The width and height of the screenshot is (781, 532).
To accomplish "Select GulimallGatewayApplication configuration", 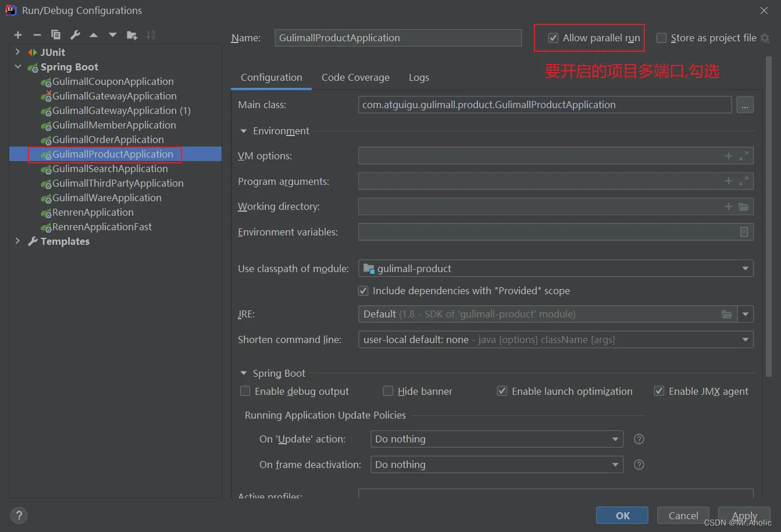I will click(x=115, y=96).
